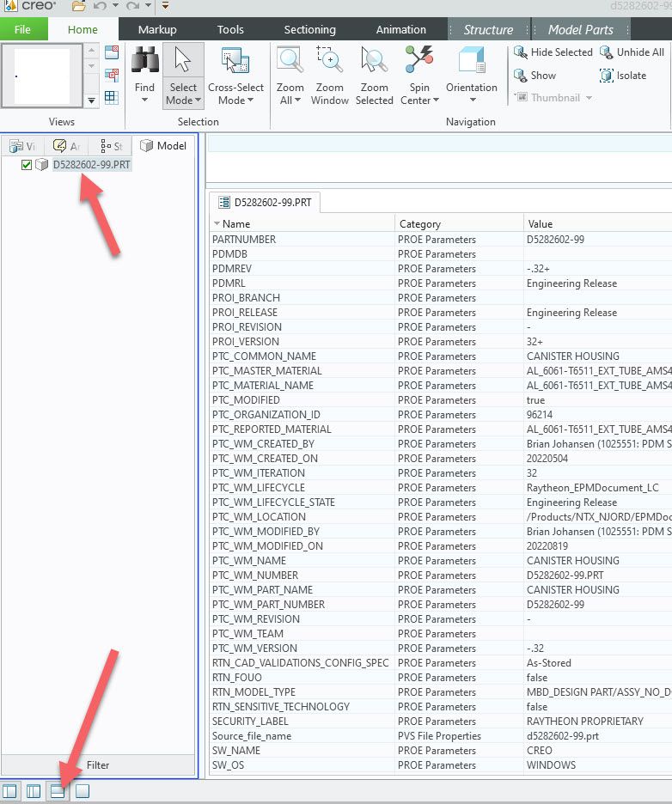Open the File menu

23,30
